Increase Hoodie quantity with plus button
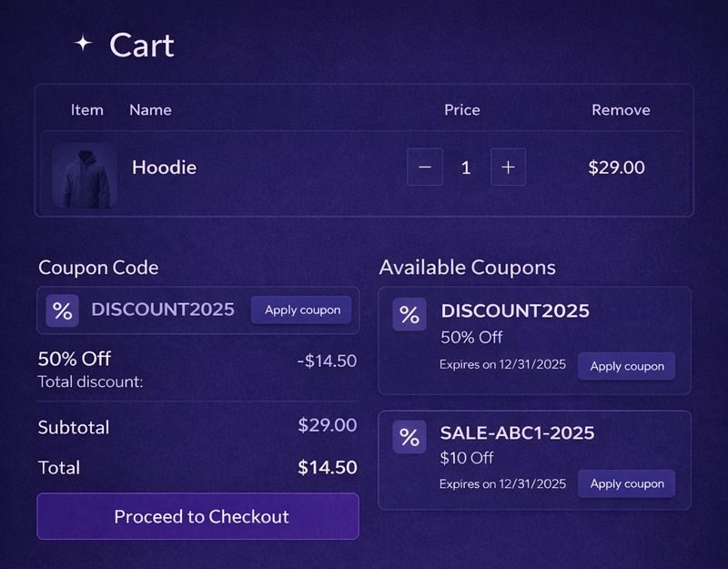 508,168
